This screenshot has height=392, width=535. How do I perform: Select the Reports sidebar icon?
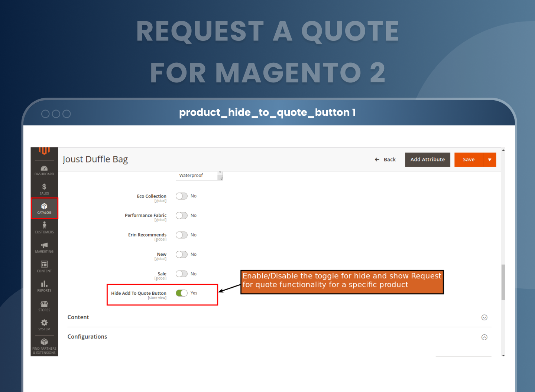[44, 285]
